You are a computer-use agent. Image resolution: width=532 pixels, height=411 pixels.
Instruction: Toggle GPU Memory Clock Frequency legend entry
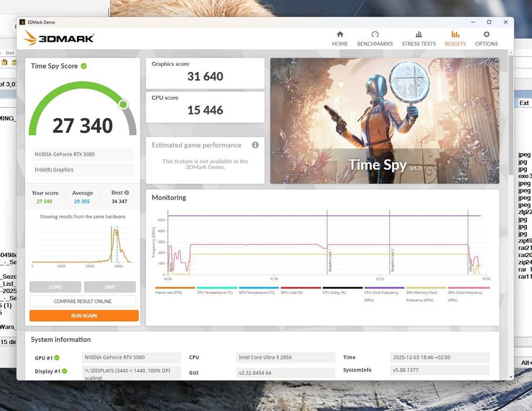[426, 295]
